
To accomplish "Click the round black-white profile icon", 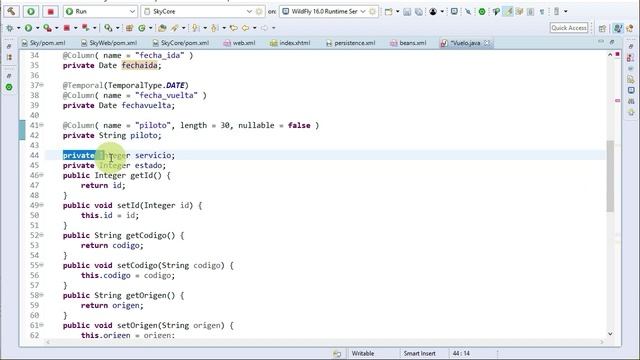I will 433,12.
